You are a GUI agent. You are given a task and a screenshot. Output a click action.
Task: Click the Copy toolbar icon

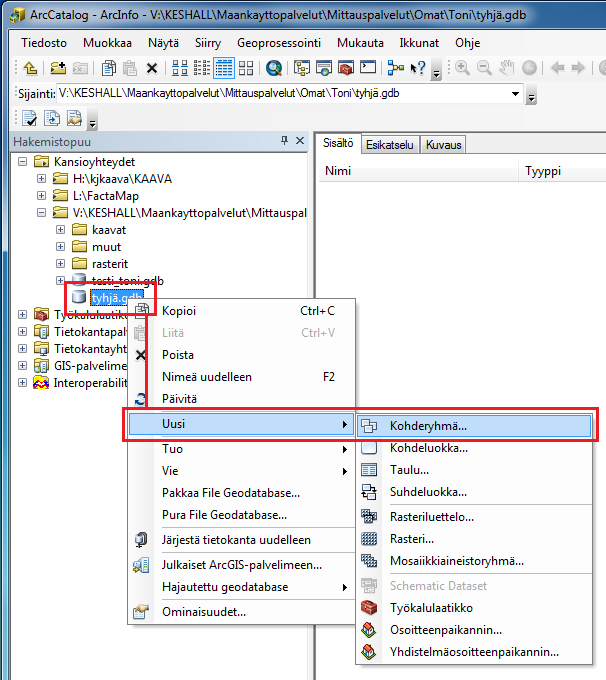click(108, 68)
